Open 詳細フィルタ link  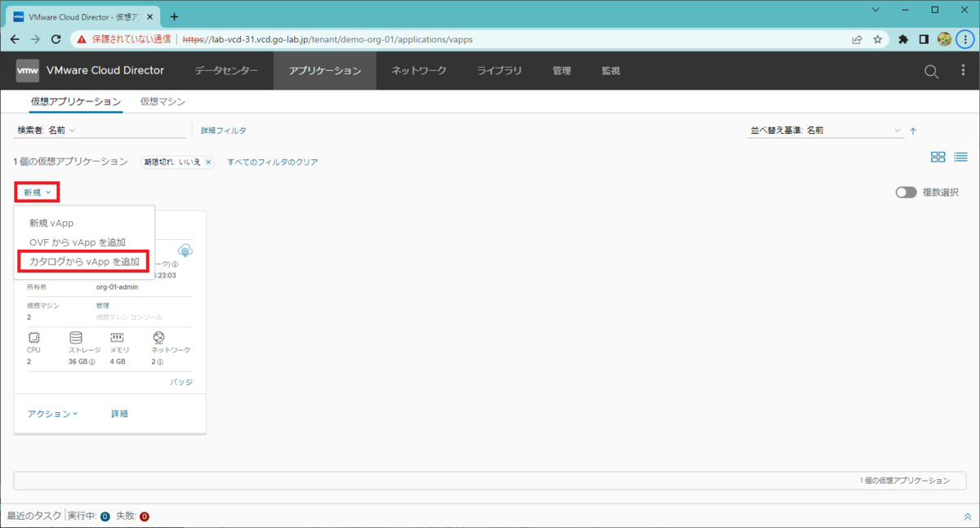[x=224, y=131]
